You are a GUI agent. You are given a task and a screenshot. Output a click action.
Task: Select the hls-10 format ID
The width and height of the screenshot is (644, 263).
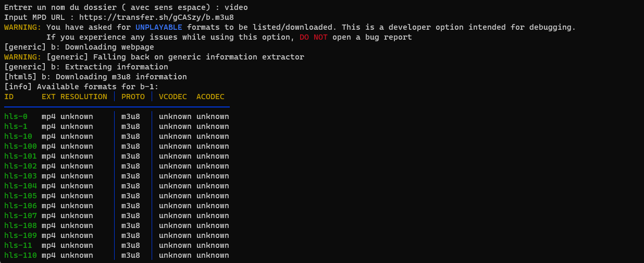click(x=18, y=136)
